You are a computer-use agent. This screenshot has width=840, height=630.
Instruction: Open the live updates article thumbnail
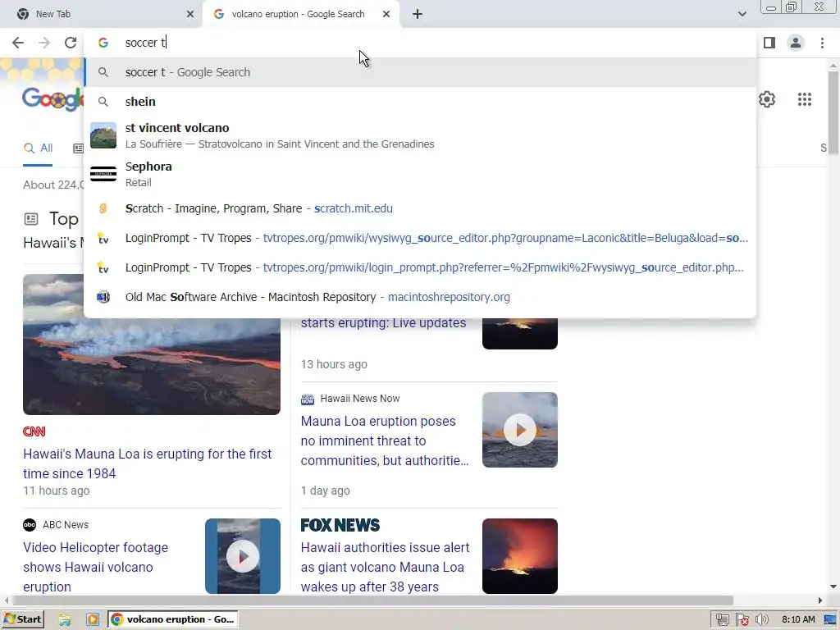(519, 335)
